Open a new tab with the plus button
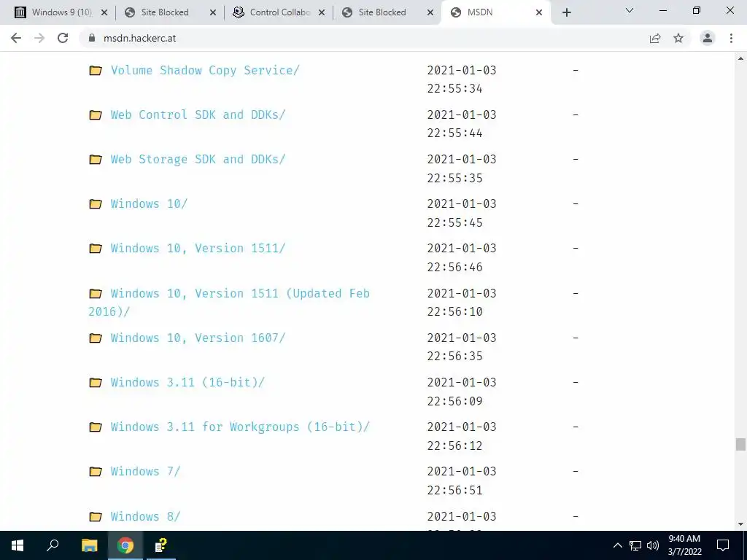The width and height of the screenshot is (747, 560). 566,12
